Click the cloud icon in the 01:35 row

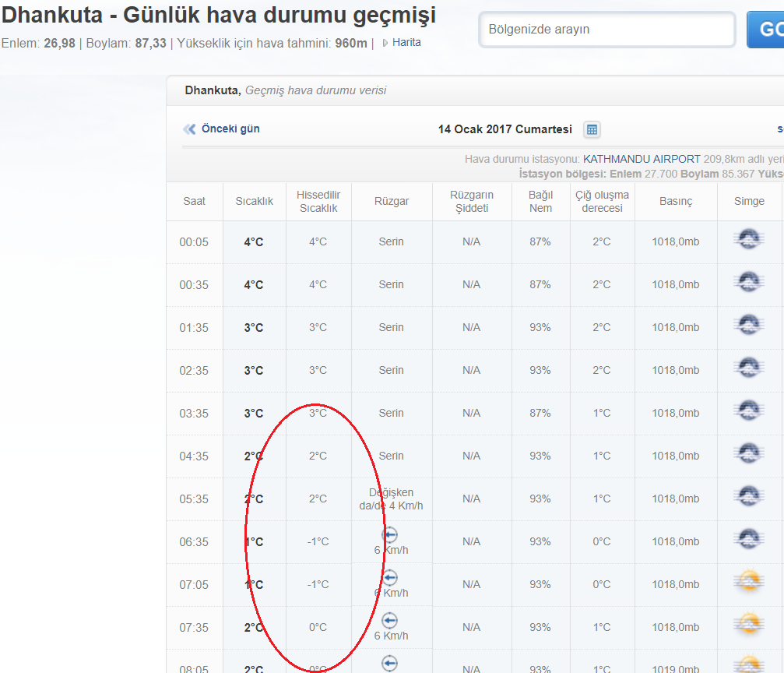pyautogui.click(x=749, y=325)
